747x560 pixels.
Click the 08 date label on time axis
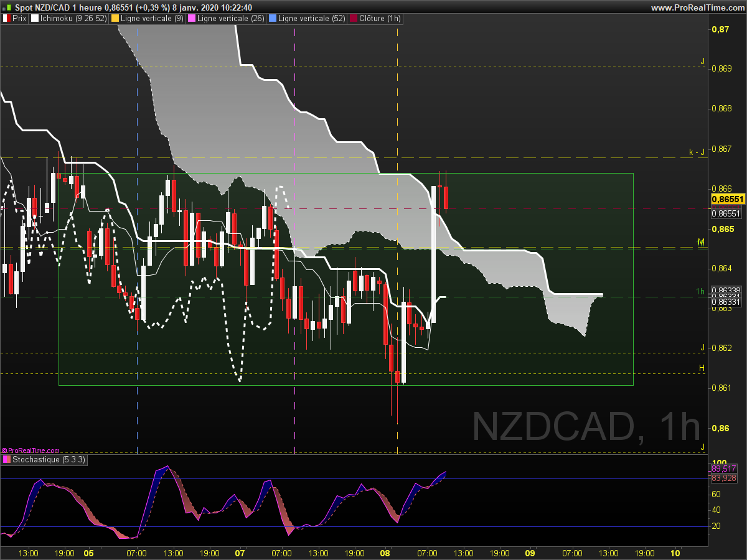385,553
